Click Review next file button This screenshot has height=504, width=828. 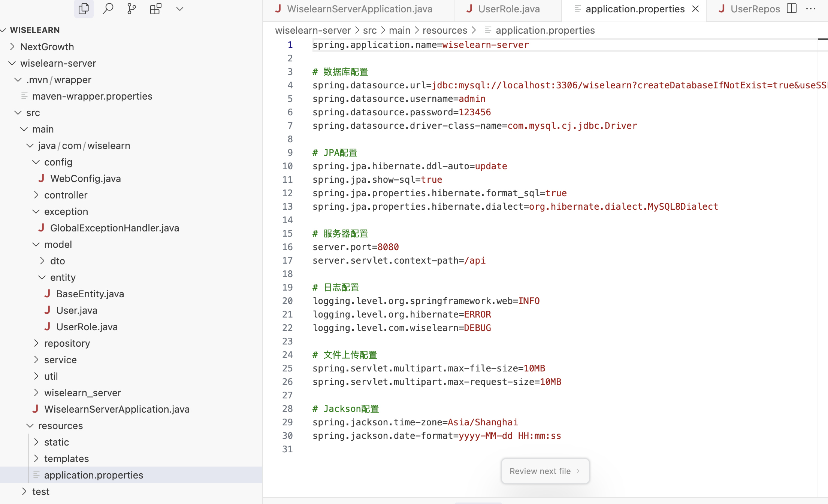point(545,471)
